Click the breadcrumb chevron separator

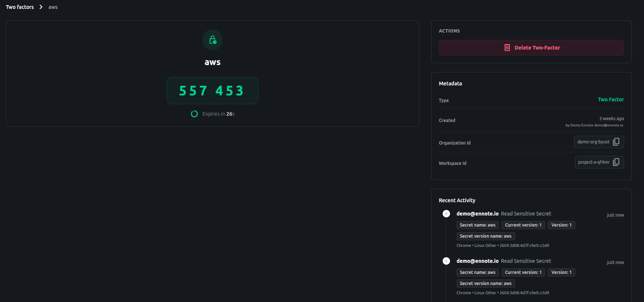point(41,7)
